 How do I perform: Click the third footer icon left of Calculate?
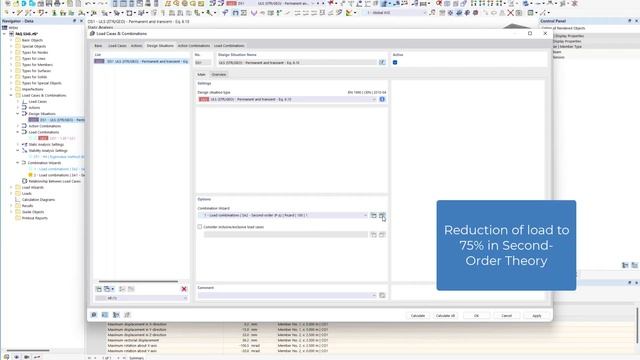tap(116, 315)
